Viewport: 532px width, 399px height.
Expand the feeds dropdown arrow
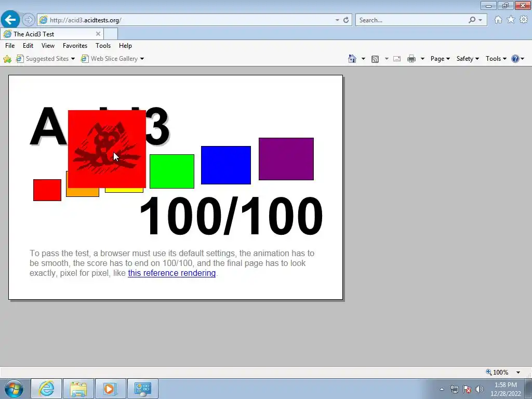387,59
